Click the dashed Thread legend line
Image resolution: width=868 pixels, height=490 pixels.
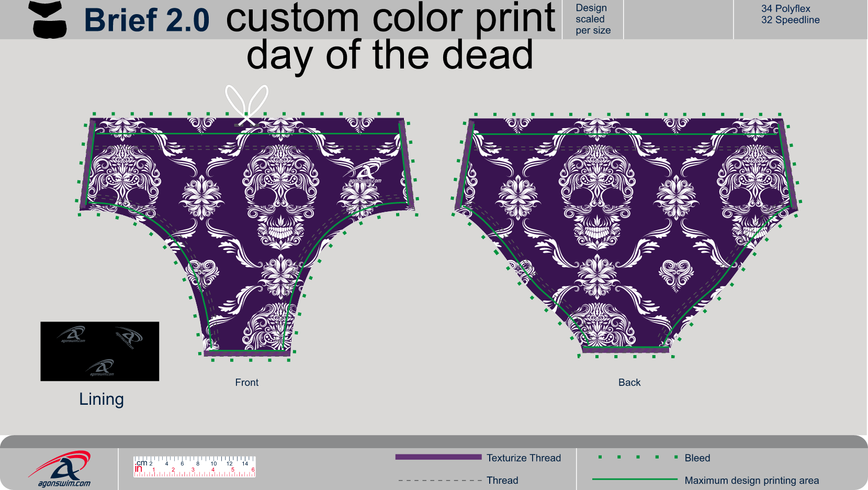pyautogui.click(x=439, y=480)
